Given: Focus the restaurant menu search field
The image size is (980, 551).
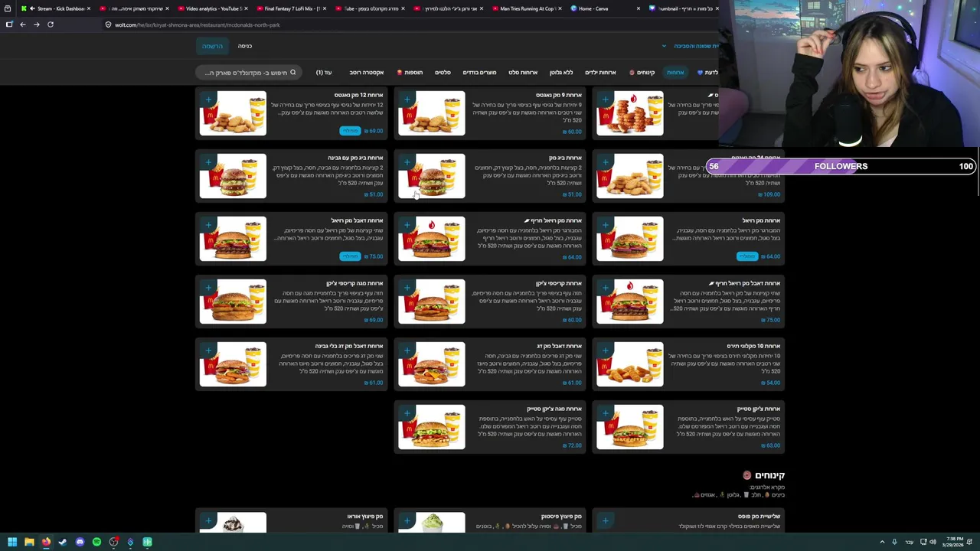Looking at the screenshot, I should point(249,73).
